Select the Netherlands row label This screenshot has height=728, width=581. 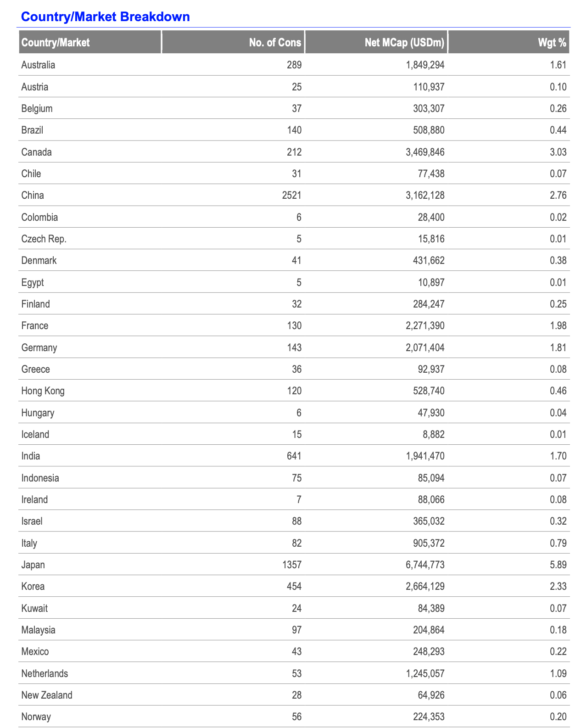[x=45, y=673]
